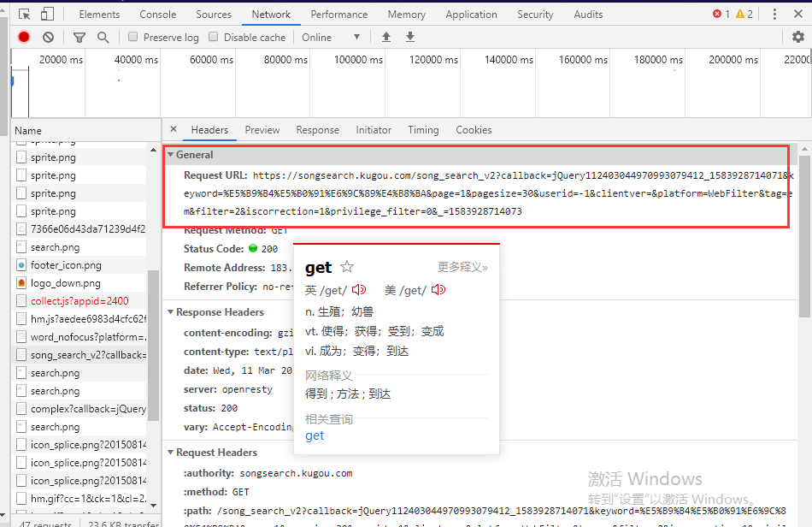Toggle the device toolbar icon
Screen dimensions: 812x527
coord(47,14)
